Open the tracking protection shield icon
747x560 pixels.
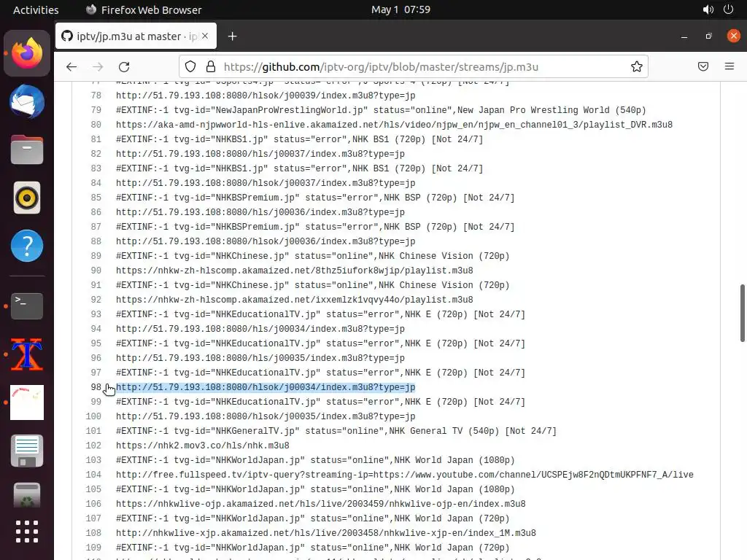click(x=190, y=66)
